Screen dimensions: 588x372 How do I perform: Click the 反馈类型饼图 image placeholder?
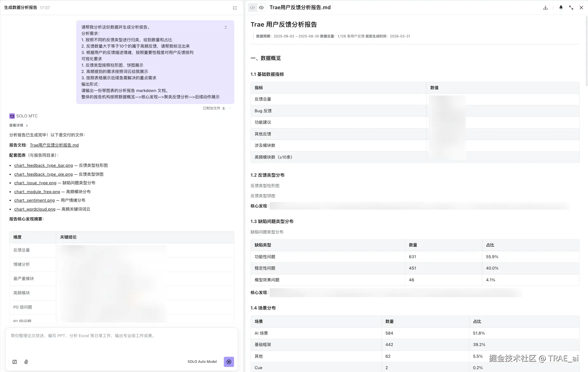coord(263,196)
